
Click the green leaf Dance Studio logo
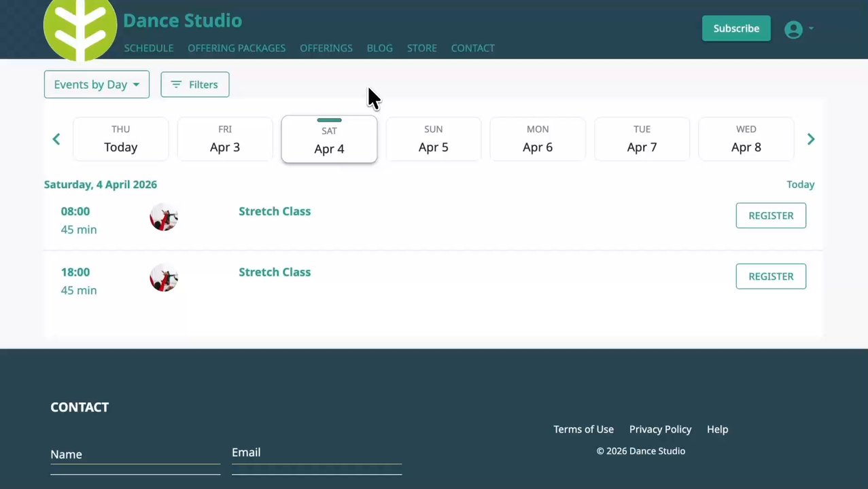pyautogui.click(x=80, y=29)
